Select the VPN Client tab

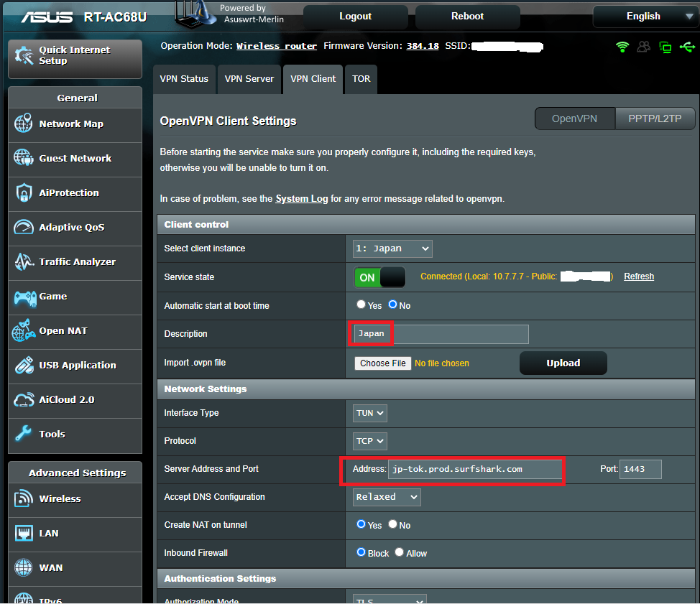pos(313,79)
